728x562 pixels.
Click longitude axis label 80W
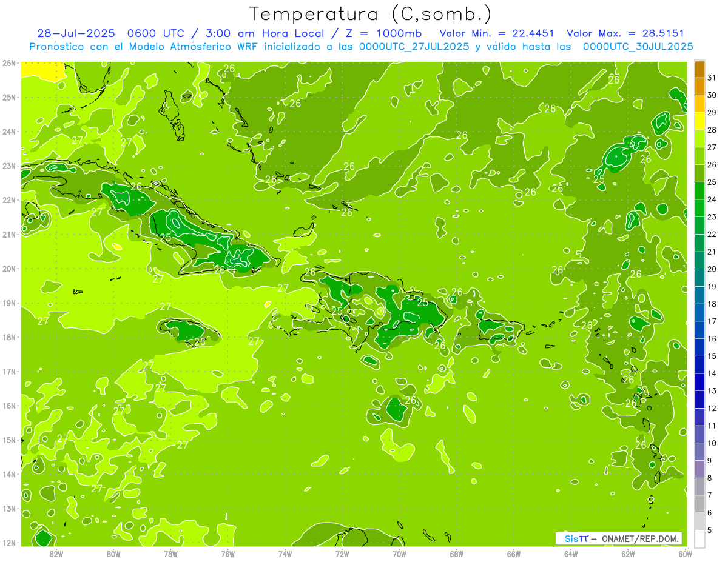[x=113, y=554]
